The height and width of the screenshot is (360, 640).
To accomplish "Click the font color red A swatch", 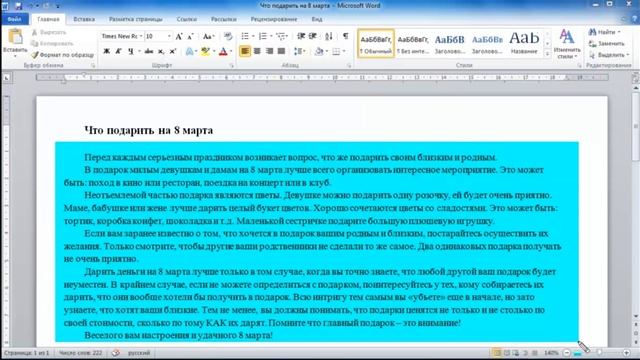I will pyautogui.click(x=223, y=51).
